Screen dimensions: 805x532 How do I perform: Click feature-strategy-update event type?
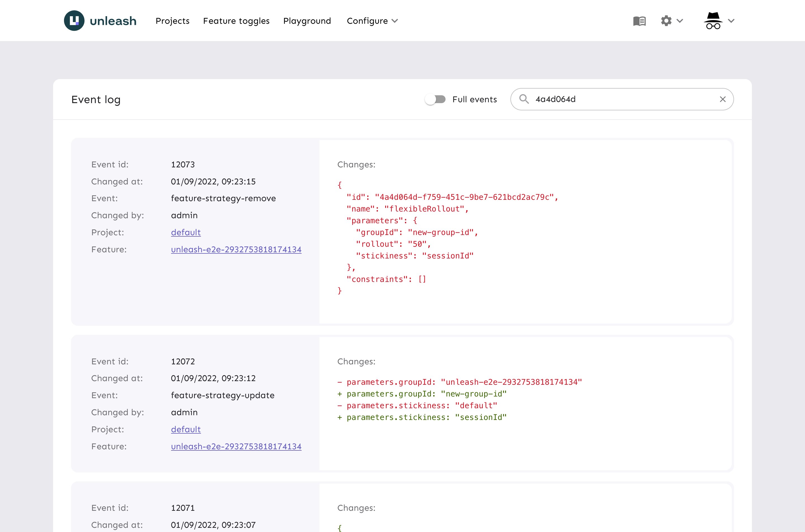(222, 395)
